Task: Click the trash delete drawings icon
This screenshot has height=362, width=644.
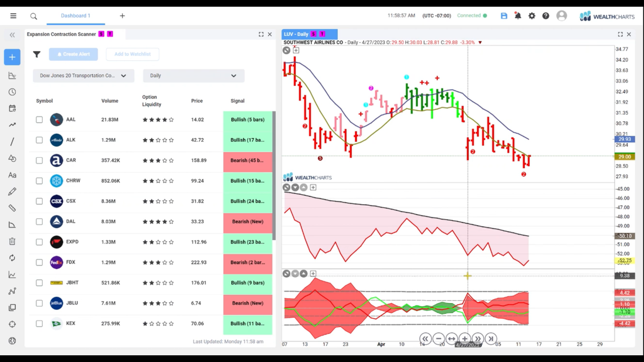Action: [x=12, y=241]
